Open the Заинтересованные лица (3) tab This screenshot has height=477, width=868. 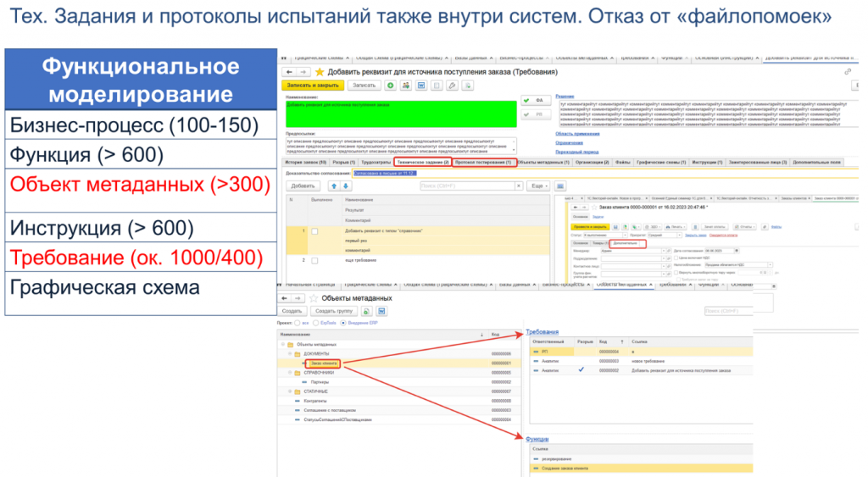757,162
